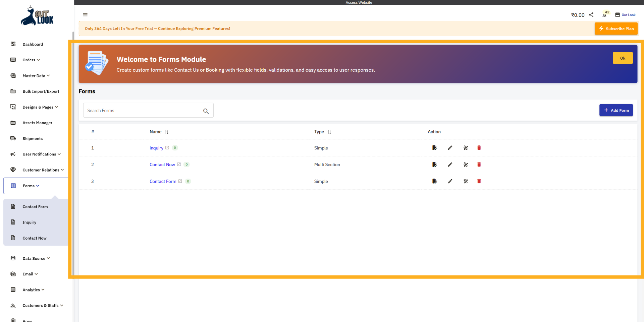This screenshot has width=644, height=322.
Task: Edit the Contact Now form with pencil icon
Action: tap(450, 165)
